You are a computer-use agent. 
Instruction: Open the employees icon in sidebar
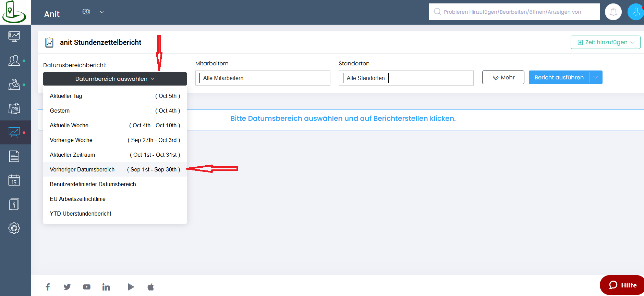pos(14,61)
